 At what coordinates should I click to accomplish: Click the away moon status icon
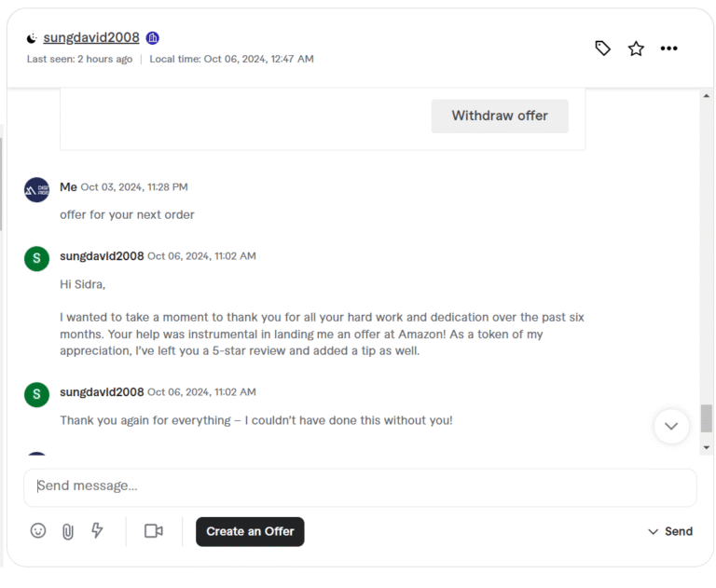pyautogui.click(x=33, y=38)
